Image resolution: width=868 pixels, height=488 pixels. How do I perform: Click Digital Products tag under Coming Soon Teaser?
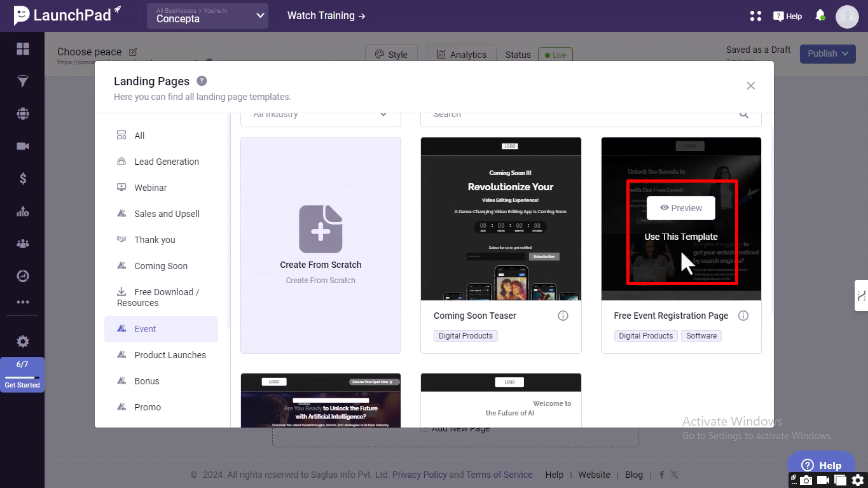[465, 336]
